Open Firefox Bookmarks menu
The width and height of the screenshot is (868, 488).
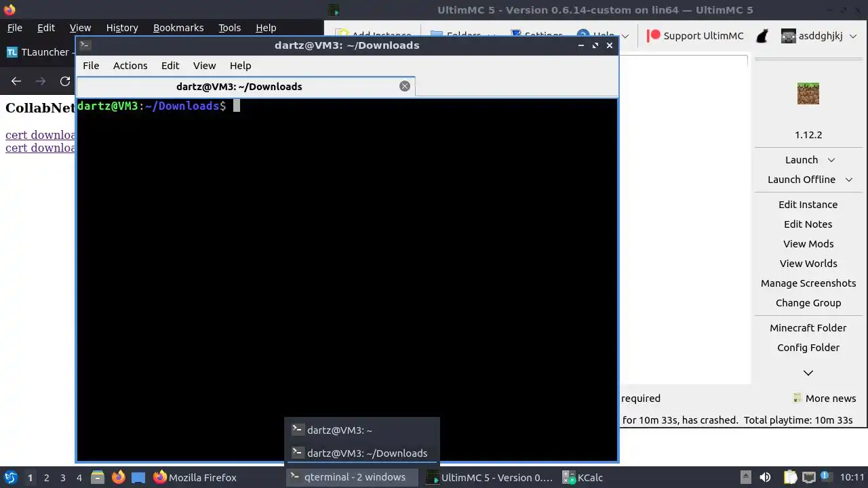(x=178, y=28)
